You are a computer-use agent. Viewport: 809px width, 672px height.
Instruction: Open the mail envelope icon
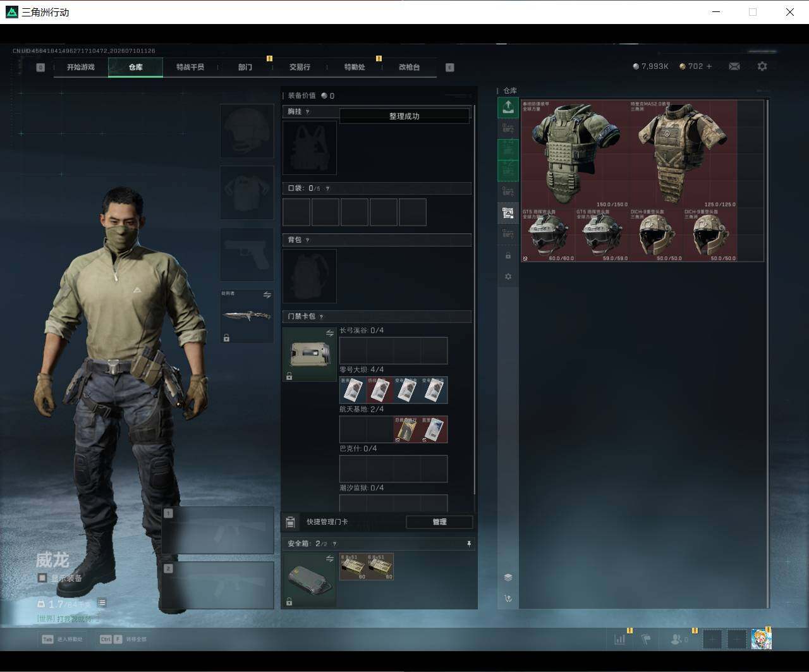click(x=734, y=66)
